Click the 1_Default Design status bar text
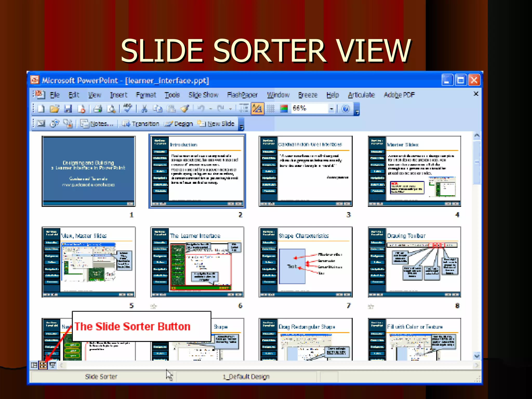The image size is (532, 399). coord(246,377)
